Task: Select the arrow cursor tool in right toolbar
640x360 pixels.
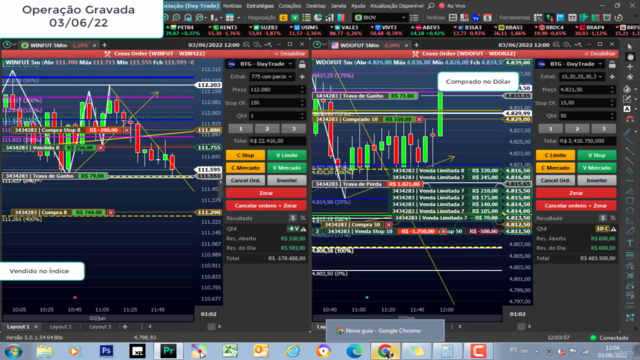Action: pyautogui.click(x=630, y=47)
